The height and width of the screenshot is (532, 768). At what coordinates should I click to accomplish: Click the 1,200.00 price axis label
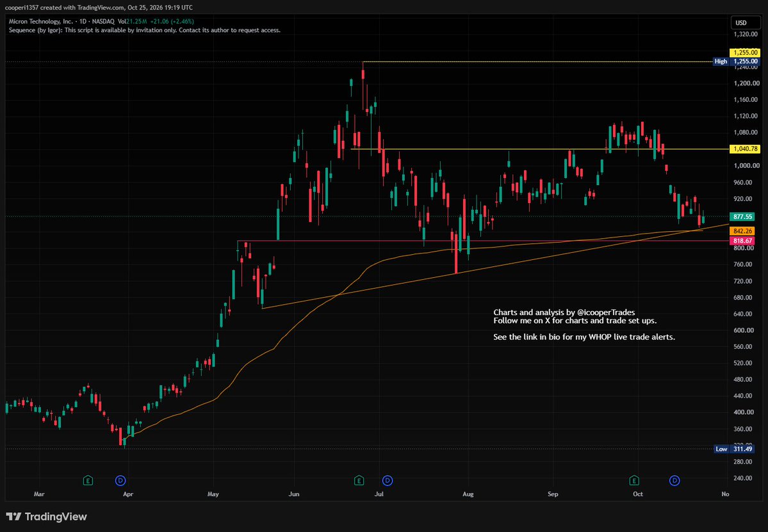click(746, 83)
